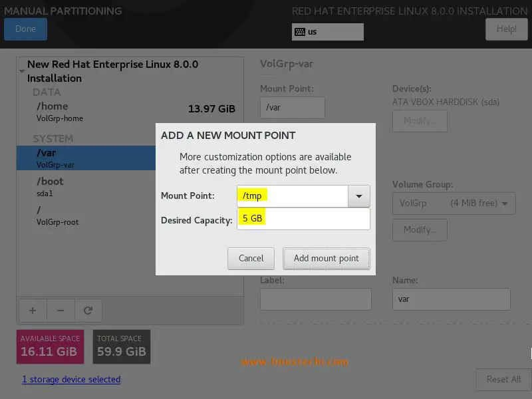Click the 13.97 GiB size of /home
The height and width of the screenshot is (399, 532).
coord(211,109)
